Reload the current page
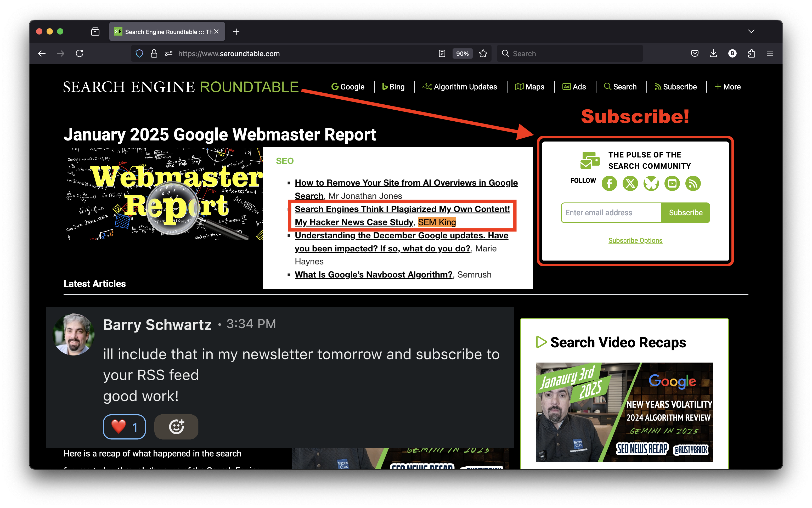 pos(80,53)
